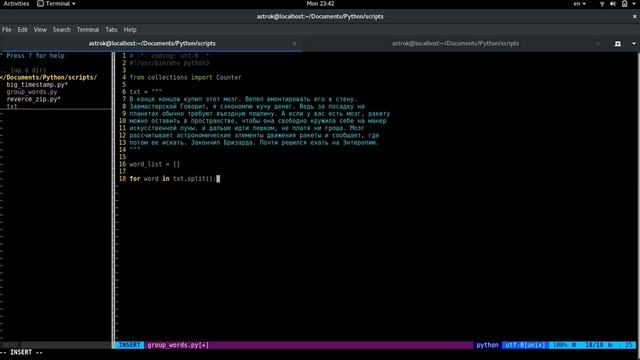Click the volume speaker icon
Image resolution: width=640 pixels, height=360 pixels.
click(x=613, y=4)
